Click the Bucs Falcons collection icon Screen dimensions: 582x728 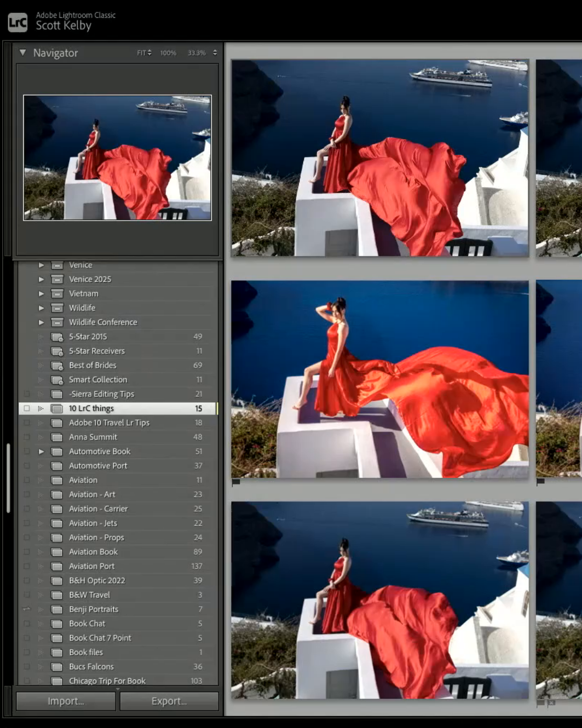[x=57, y=667]
